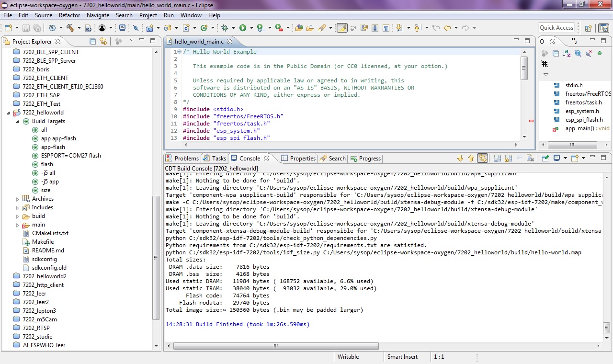Click the Open Terminal monitor icon in toolbar
The image size is (613, 364).
(x=122, y=28)
